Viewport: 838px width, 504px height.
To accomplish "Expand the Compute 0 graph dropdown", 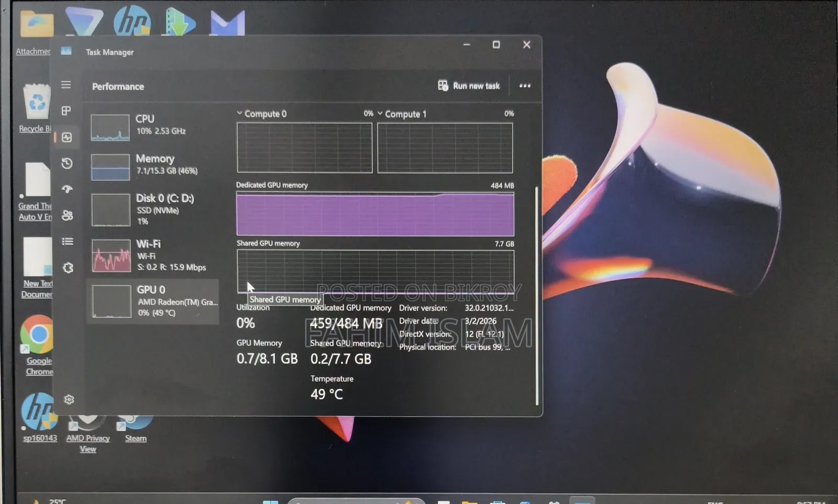I will click(x=239, y=113).
